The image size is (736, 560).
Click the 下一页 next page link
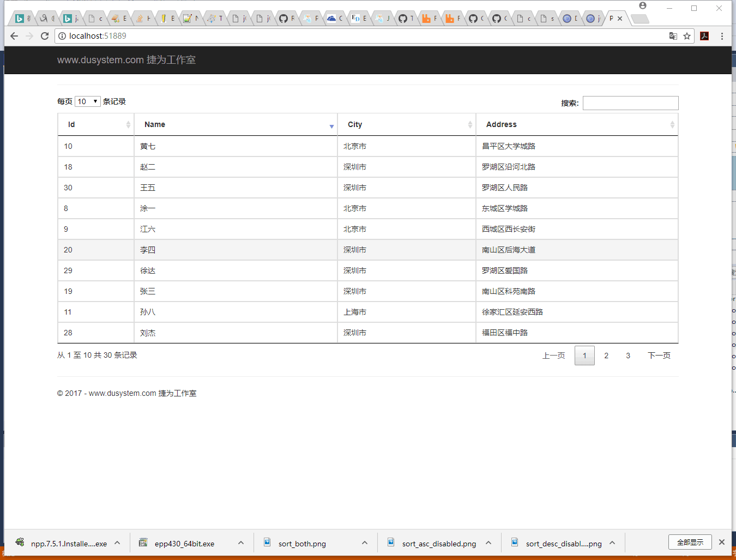tap(659, 356)
